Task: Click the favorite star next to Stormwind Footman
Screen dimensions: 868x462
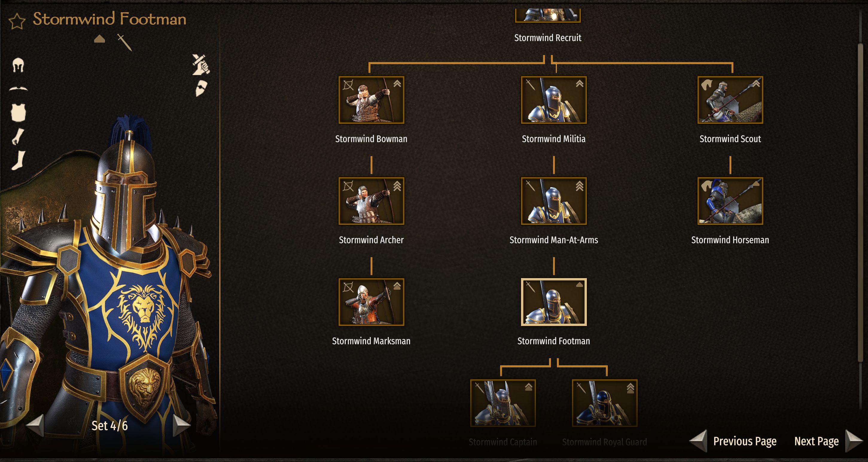Action: coord(17,21)
